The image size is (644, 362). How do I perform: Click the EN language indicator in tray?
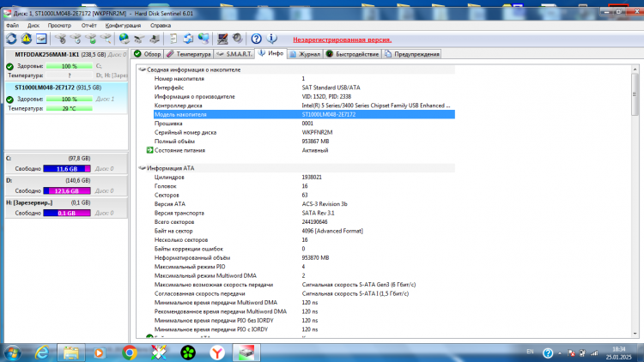(x=530, y=352)
